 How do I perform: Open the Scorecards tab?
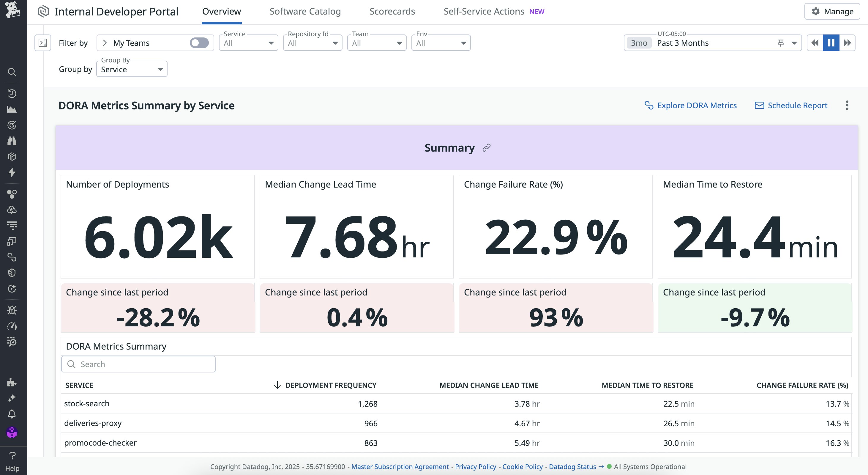(392, 12)
